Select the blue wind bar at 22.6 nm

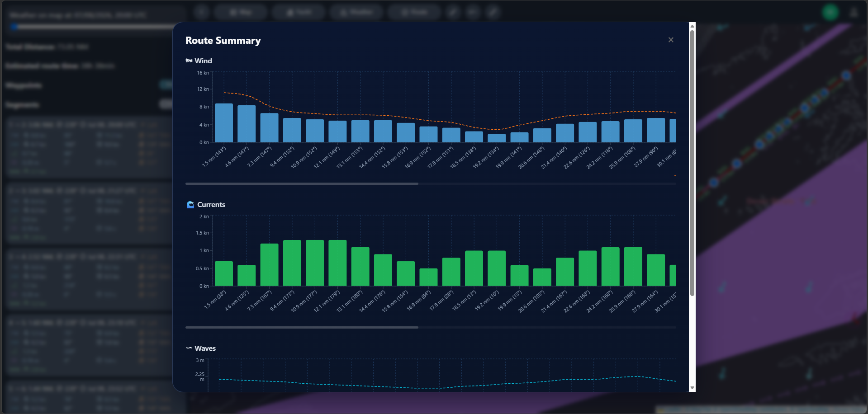click(588, 132)
